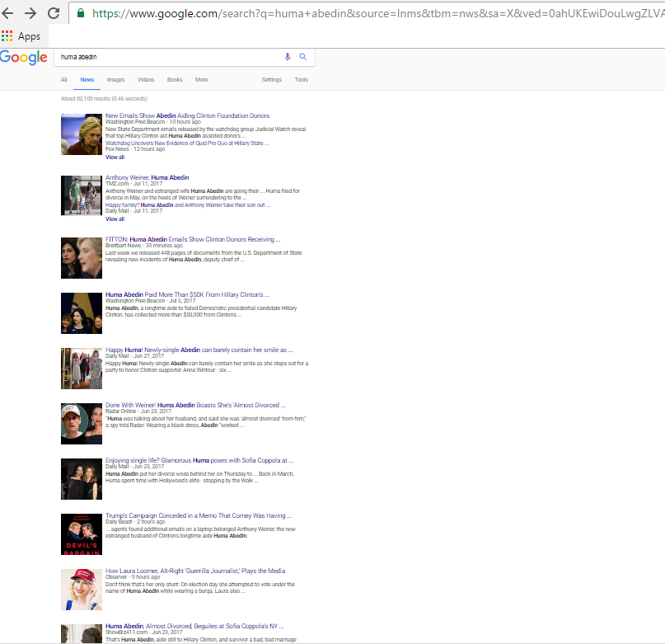This screenshot has width=665, height=644.
Task: Click the browser forward arrow
Action: tap(30, 13)
